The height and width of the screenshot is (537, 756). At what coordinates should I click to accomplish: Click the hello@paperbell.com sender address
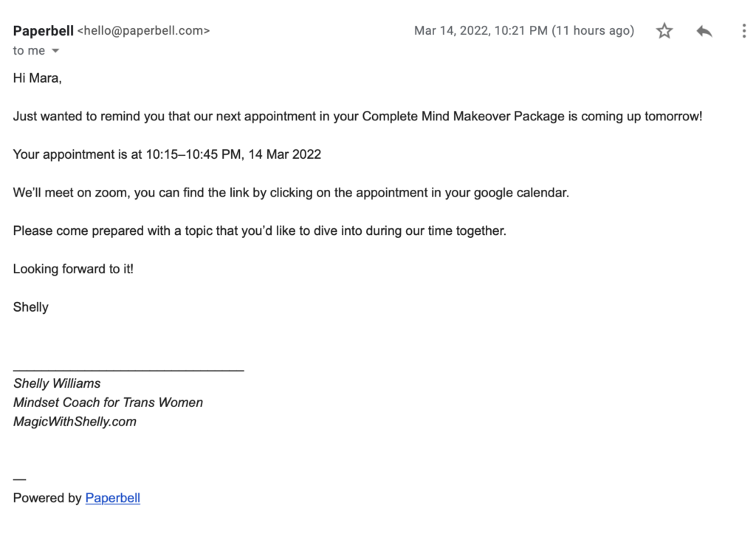coord(143,31)
